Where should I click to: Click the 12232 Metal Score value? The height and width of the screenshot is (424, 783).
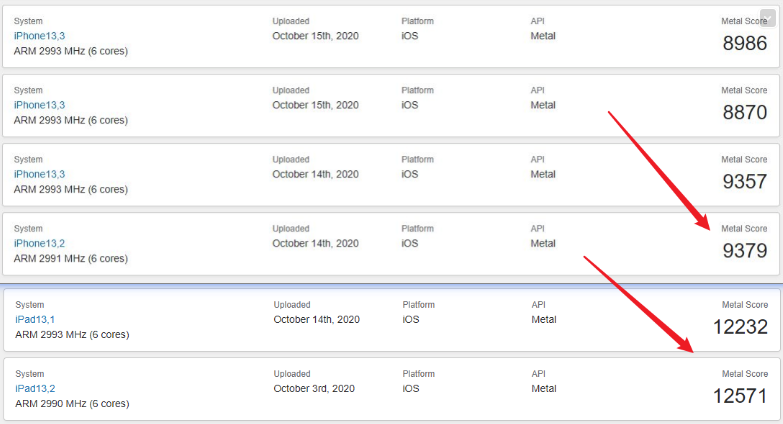tap(740, 327)
